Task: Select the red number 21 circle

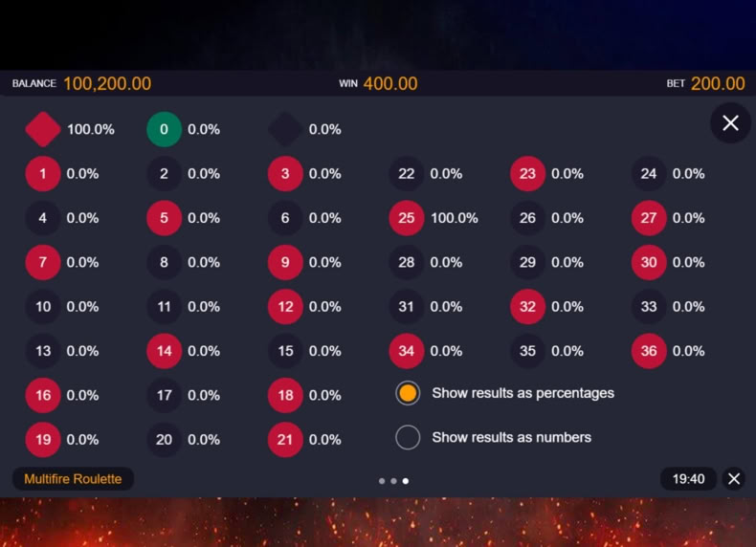Action: pos(285,440)
